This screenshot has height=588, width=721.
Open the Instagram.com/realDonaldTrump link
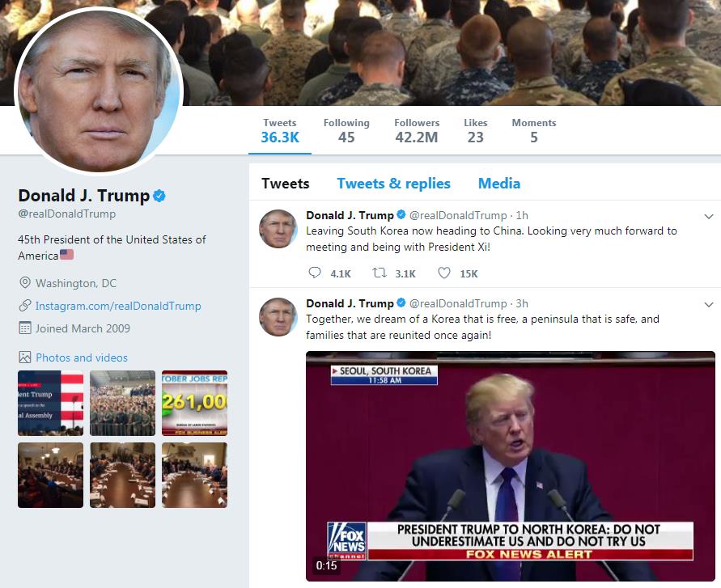click(118, 306)
